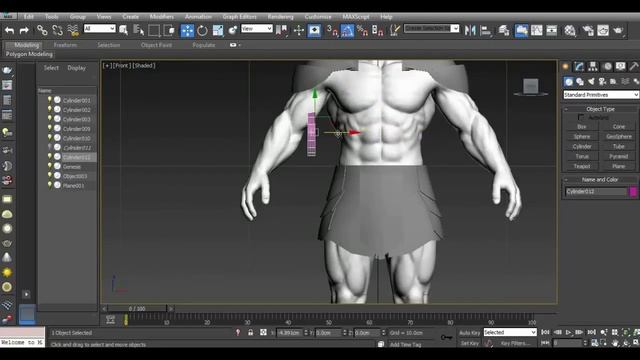The image size is (640, 360).
Task: Select Object003 in the scene explorer
Action: [x=75, y=176]
